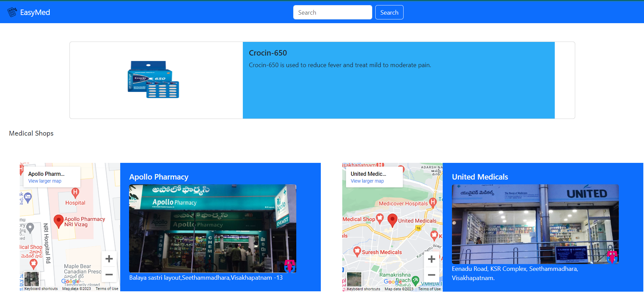Switch Apollo map to satellite view thumbnail

tap(32, 279)
